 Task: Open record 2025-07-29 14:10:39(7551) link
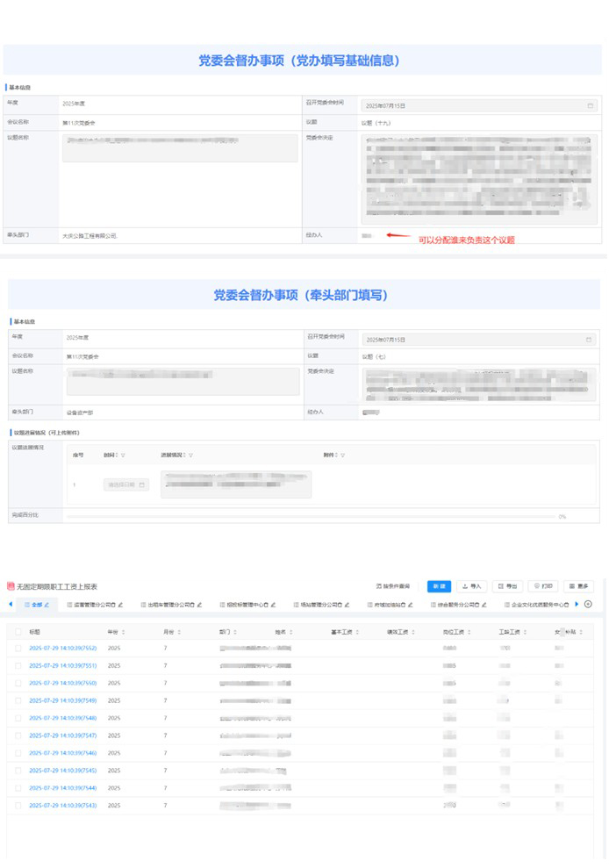[x=62, y=665]
